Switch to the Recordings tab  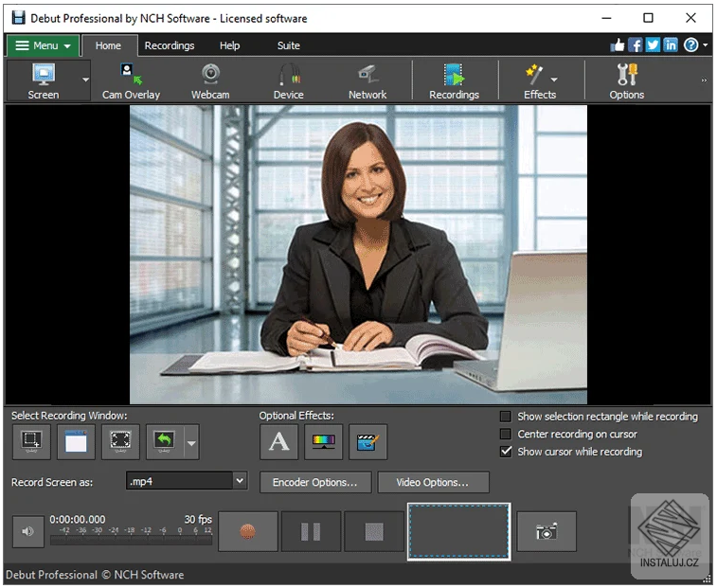170,45
